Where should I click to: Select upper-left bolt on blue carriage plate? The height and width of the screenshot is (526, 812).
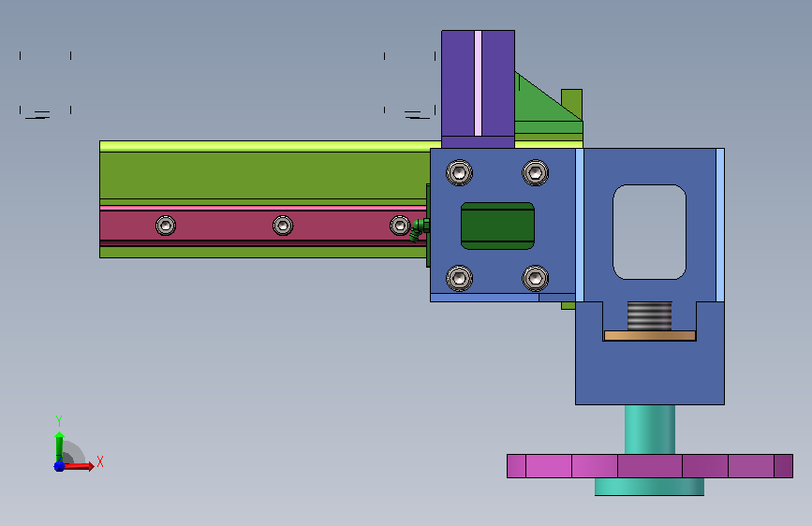coord(459,172)
